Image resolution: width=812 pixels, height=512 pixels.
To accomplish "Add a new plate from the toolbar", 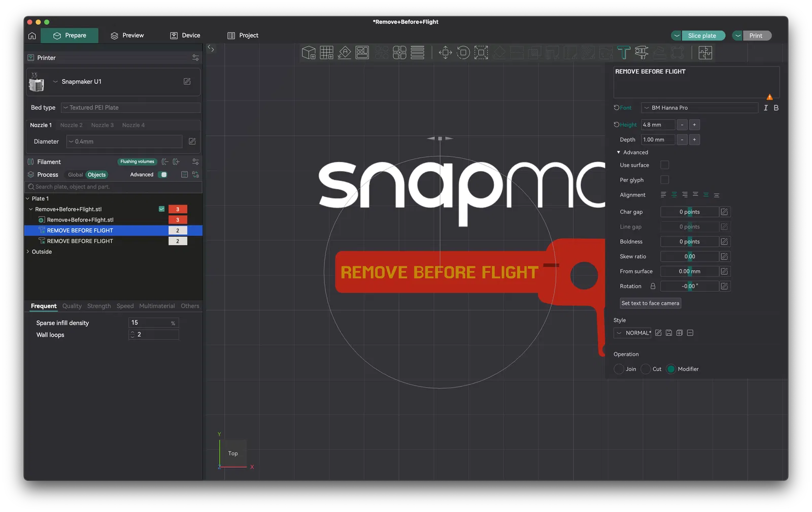I will pos(326,53).
